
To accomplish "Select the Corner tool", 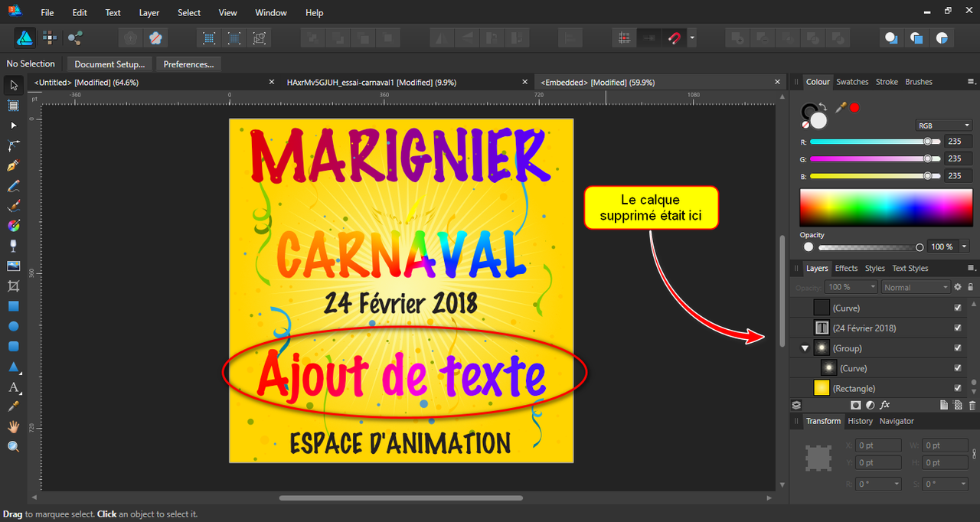I will coord(13,145).
